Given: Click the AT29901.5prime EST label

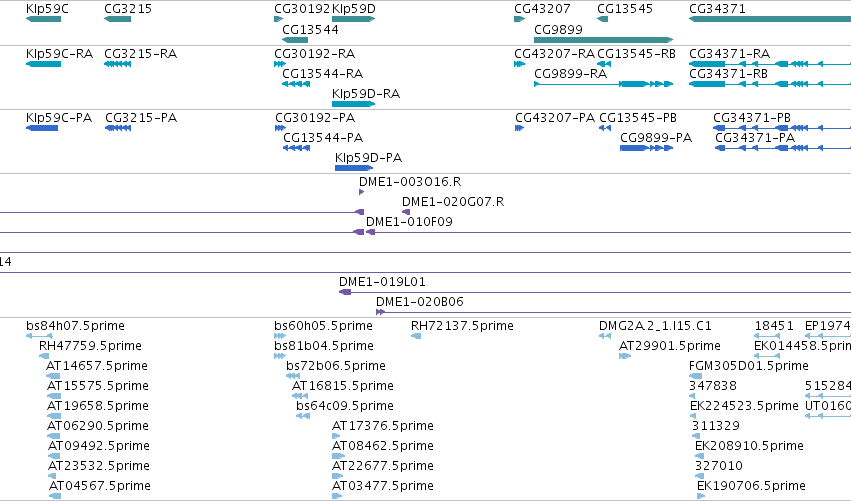Looking at the screenshot, I should click(670, 346).
